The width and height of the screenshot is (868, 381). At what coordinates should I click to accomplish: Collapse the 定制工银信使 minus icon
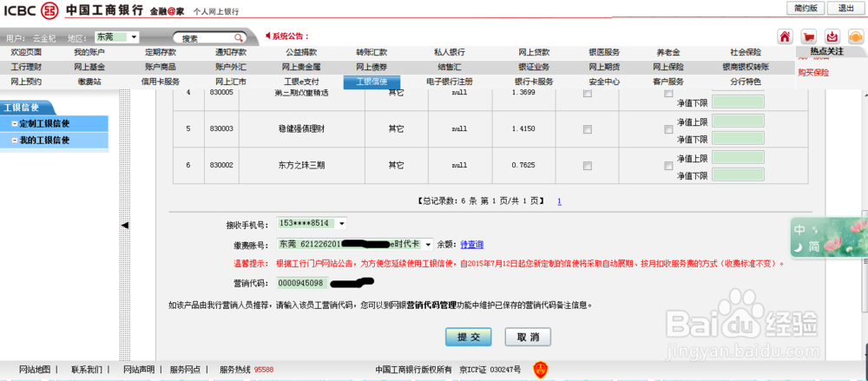tap(15, 123)
